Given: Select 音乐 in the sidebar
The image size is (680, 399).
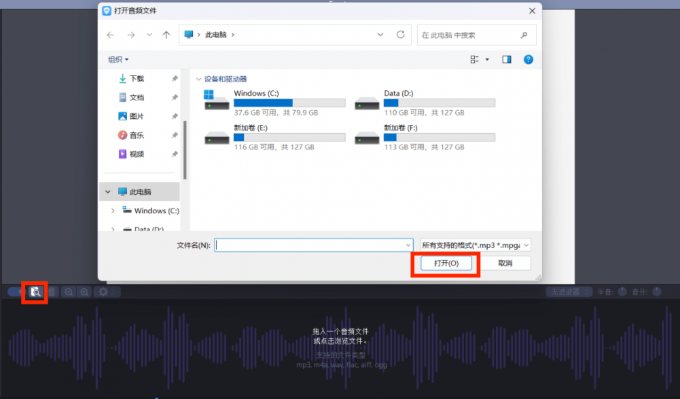Looking at the screenshot, I should (136, 135).
